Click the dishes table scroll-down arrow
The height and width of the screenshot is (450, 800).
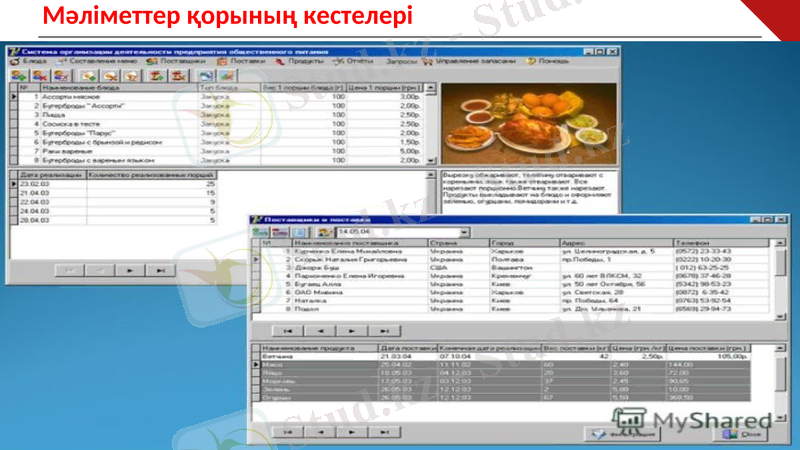coord(431,160)
